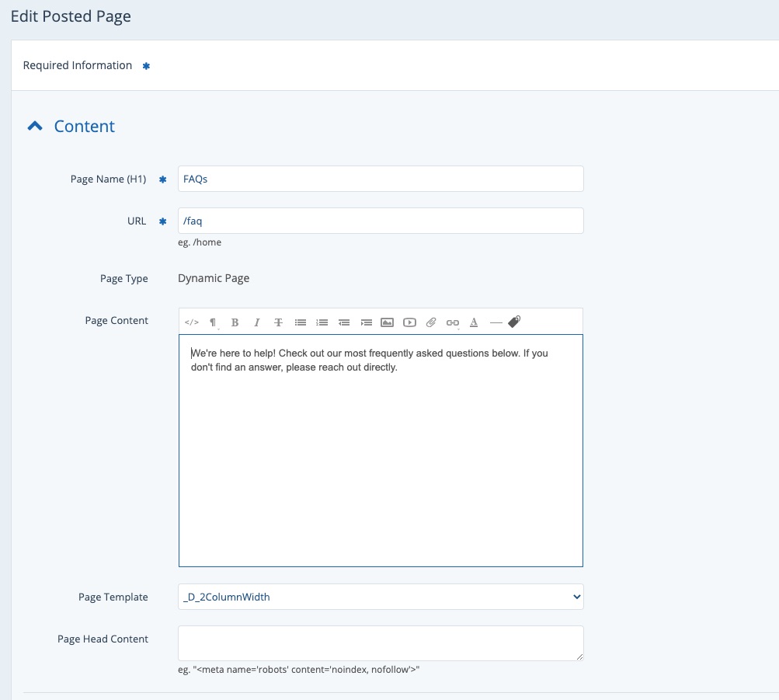Open the HTML source code view
Image resolution: width=779 pixels, height=700 pixels.
point(192,322)
